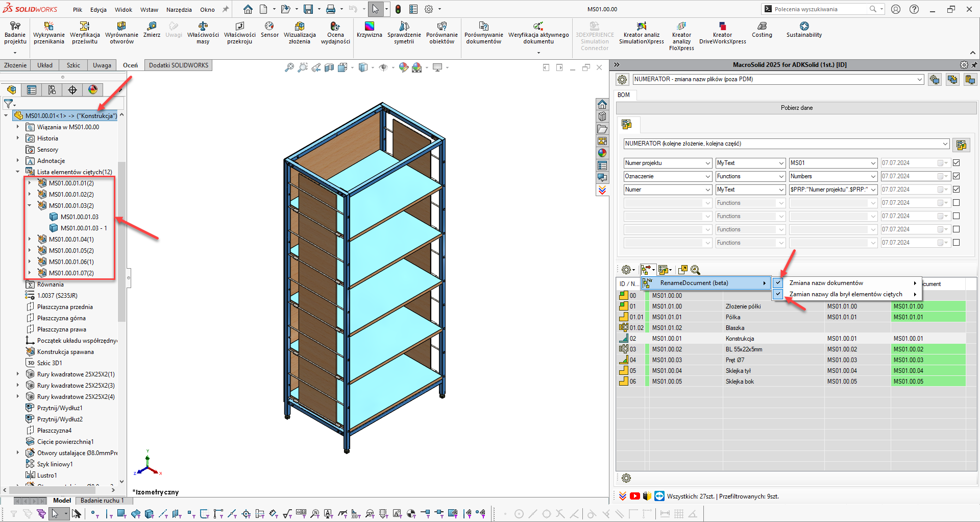Open the Narzędzia menu
Screen dimensions: 980x522
(179, 10)
